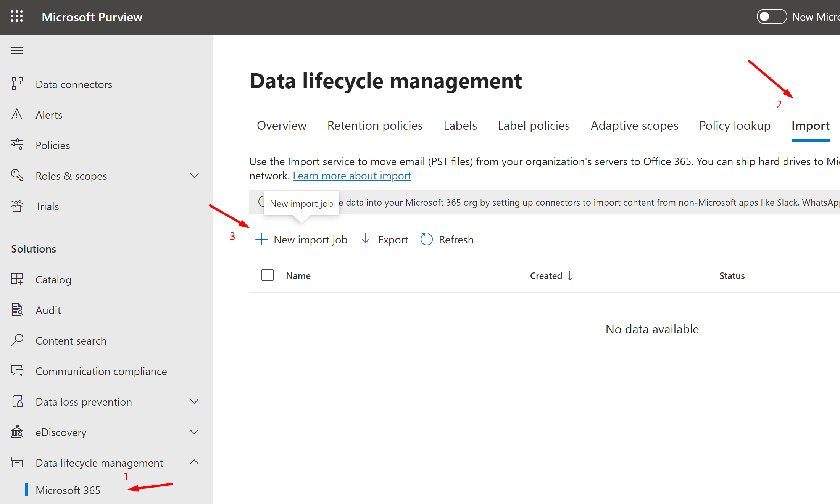Viewport: 840px width, 504px height.
Task: Collapse the navigation hamburger menu
Action: tap(17, 50)
